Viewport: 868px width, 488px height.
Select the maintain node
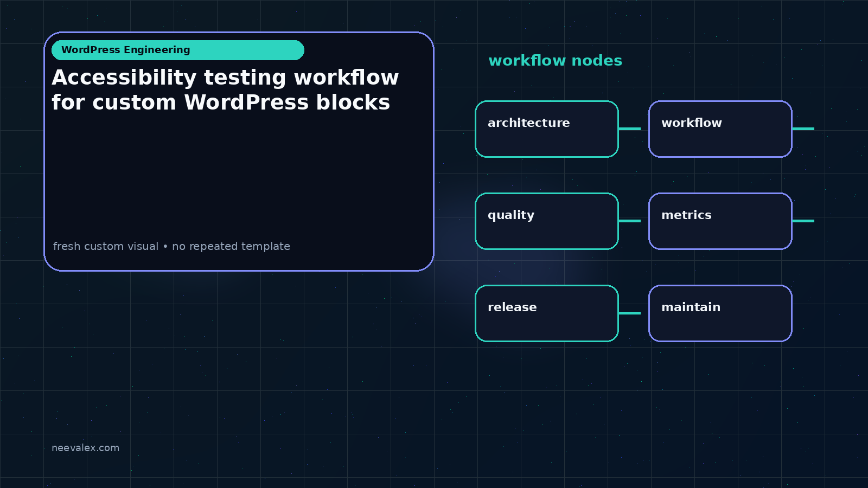[720, 313]
